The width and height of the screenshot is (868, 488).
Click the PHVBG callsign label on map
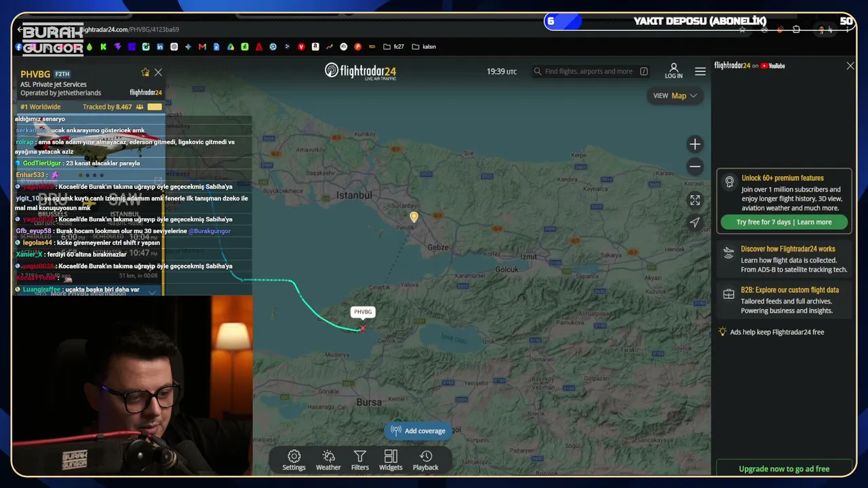tap(363, 312)
